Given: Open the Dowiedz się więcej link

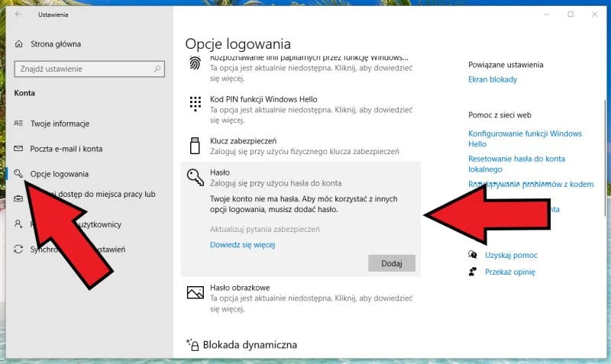Looking at the screenshot, I should pos(242,245).
